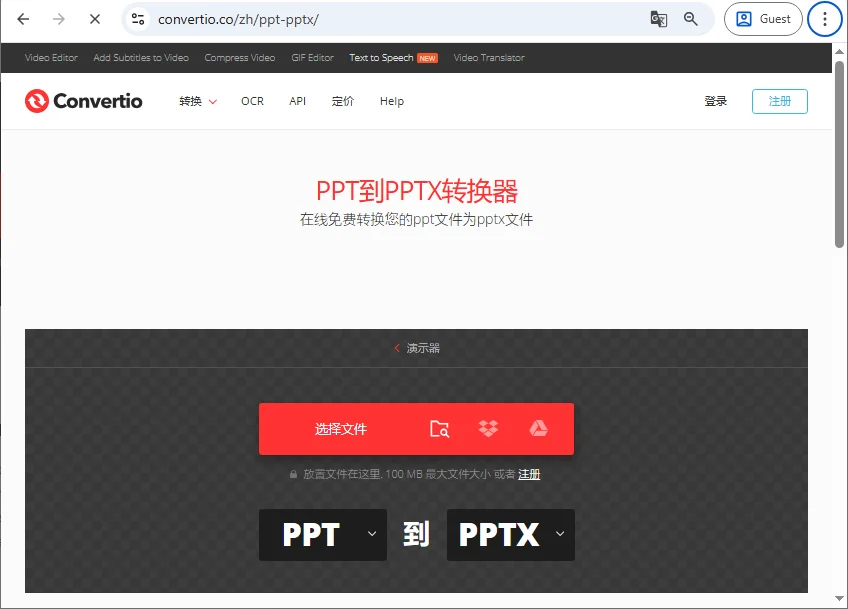The height and width of the screenshot is (609, 848).
Task: Select a file from Dropbox
Action: coord(488,428)
